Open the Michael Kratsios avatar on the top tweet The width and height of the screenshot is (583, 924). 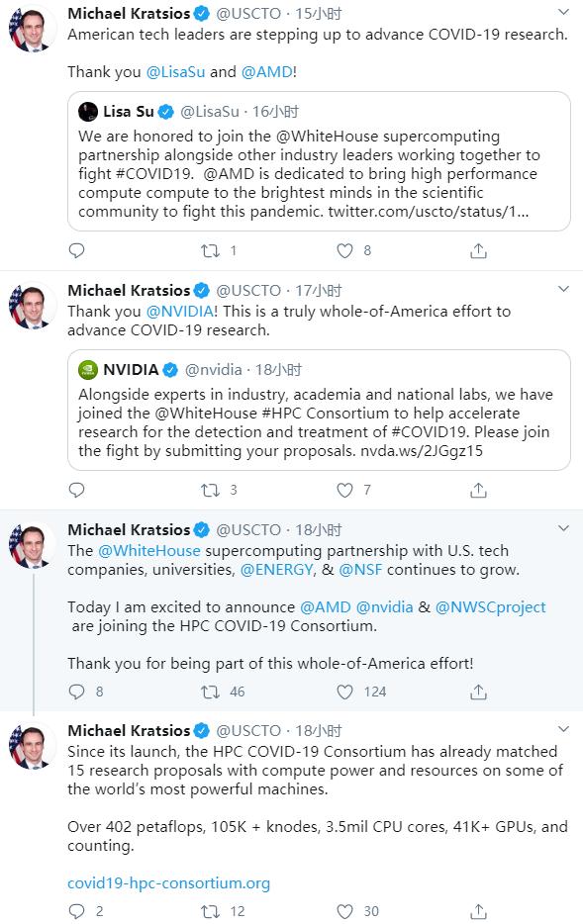pos(33,29)
